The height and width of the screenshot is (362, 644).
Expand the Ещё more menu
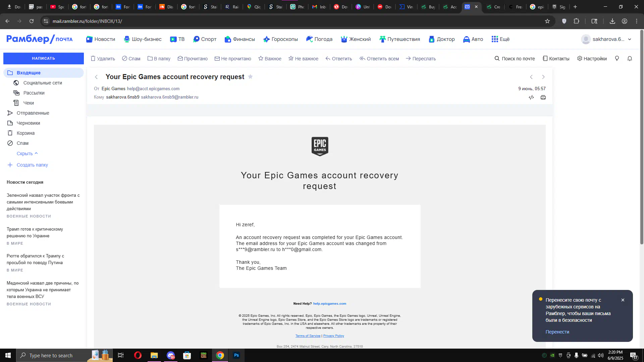500,39
